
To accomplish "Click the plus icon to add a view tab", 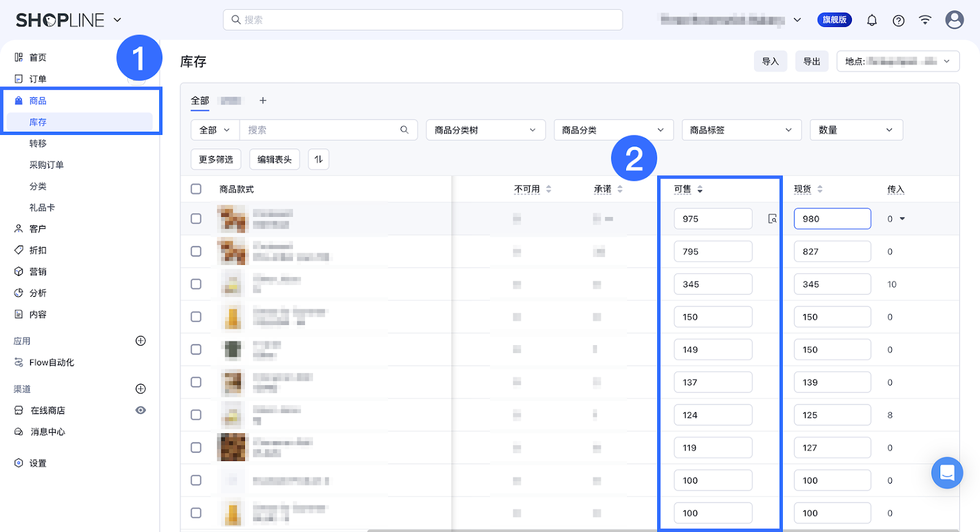I will point(263,101).
